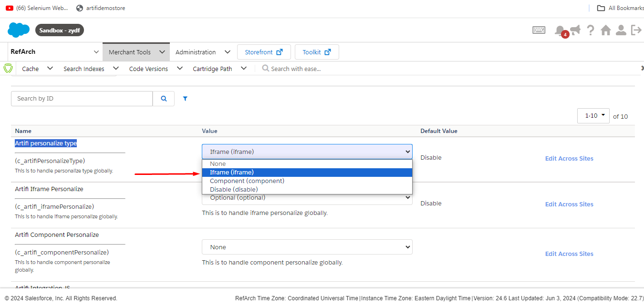Edit Across Sites for Artifi Component Personalize

tap(569, 254)
